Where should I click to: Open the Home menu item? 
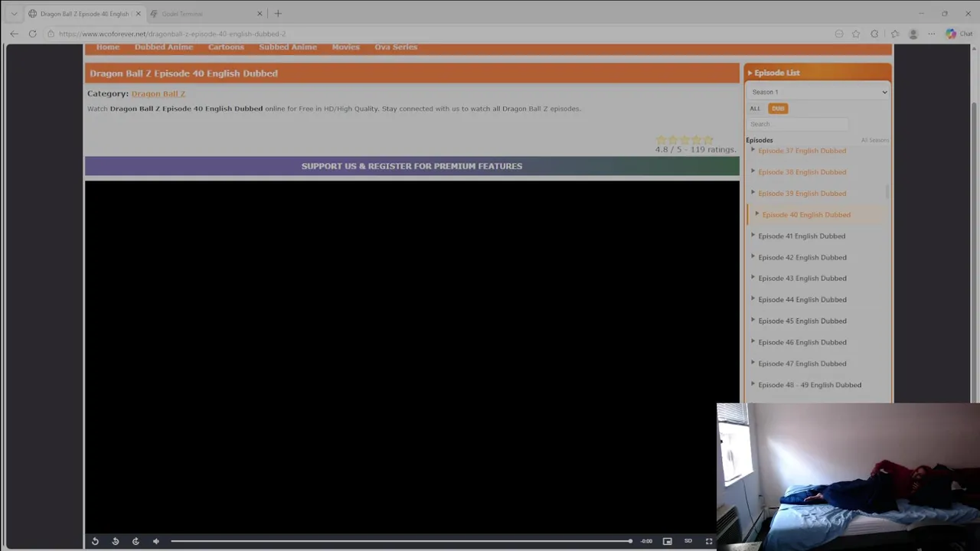[x=108, y=47]
